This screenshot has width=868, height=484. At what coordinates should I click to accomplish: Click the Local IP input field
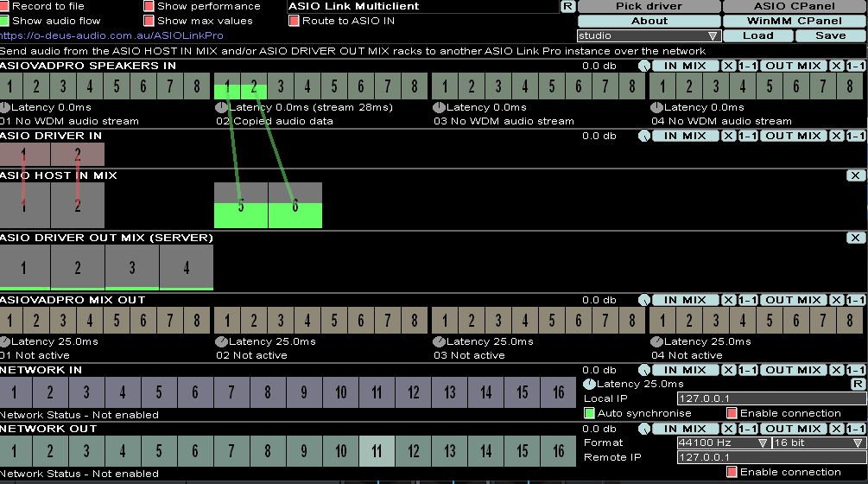(771, 398)
